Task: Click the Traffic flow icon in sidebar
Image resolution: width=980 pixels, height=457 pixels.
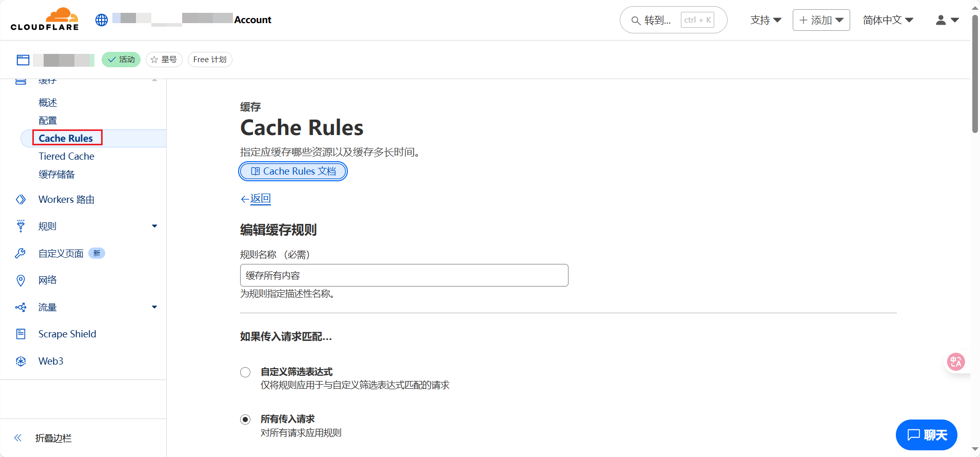Action: click(21, 307)
